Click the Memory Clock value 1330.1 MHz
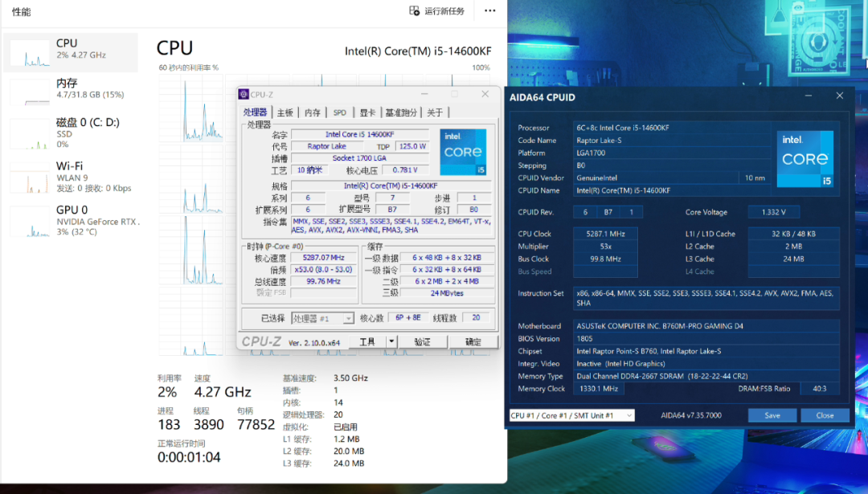 coord(599,389)
